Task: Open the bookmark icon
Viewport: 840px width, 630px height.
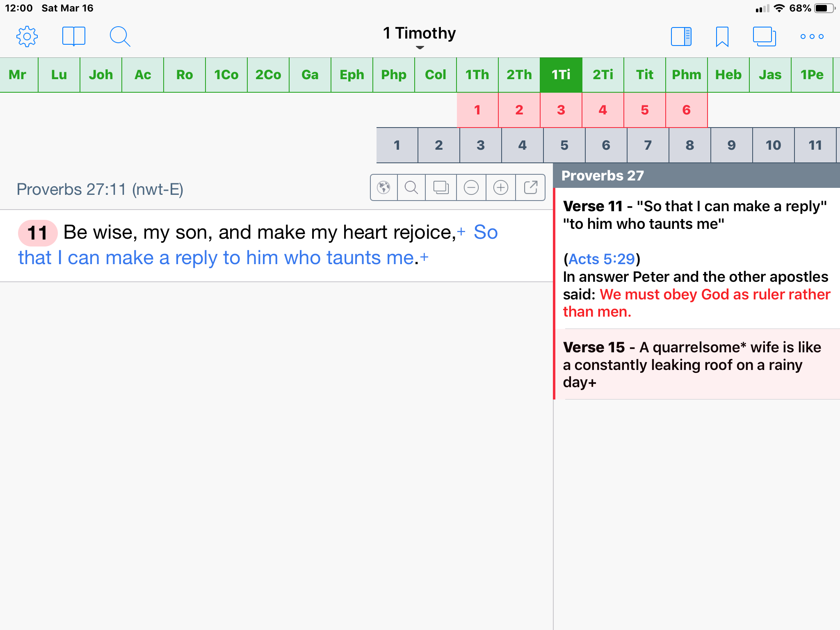Action: click(722, 37)
